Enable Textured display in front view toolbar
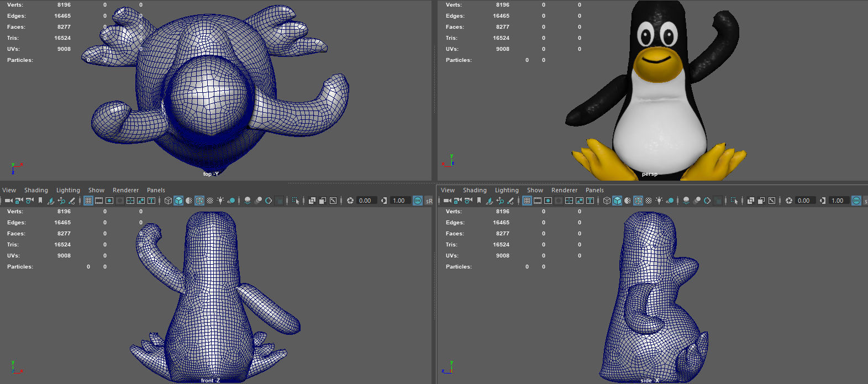Screen dimensions: 868x384 point(210,201)
